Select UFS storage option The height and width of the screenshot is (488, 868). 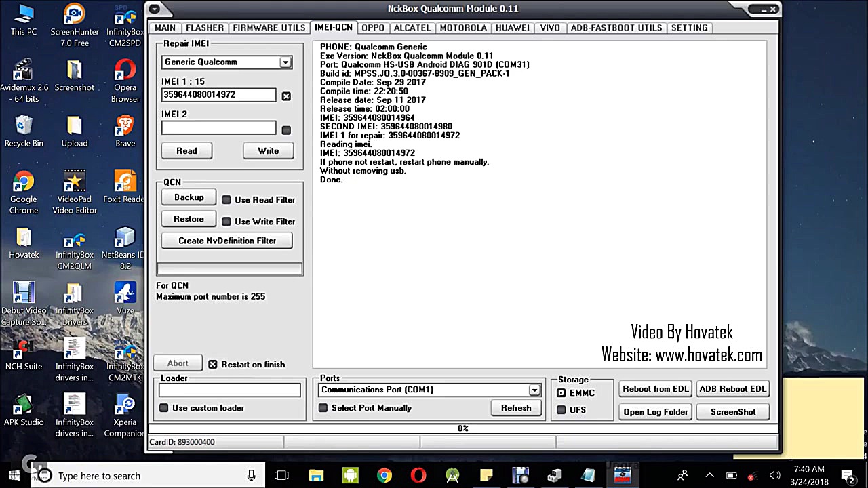(561, 410)
